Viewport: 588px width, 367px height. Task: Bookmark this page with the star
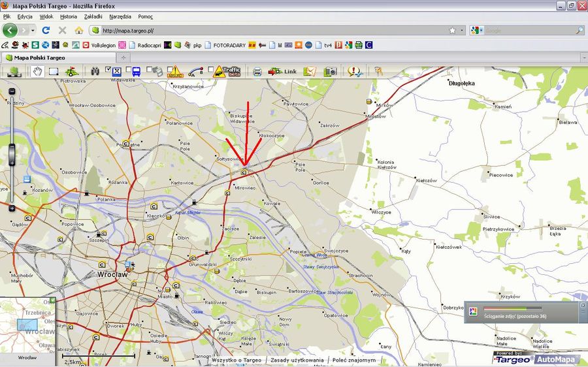[453, 30]
